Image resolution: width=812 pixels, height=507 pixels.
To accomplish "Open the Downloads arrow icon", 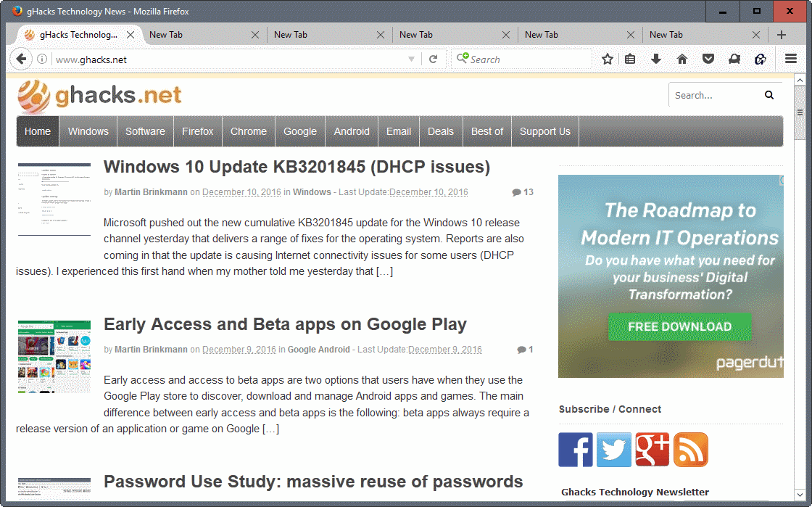I will point(656,59).
